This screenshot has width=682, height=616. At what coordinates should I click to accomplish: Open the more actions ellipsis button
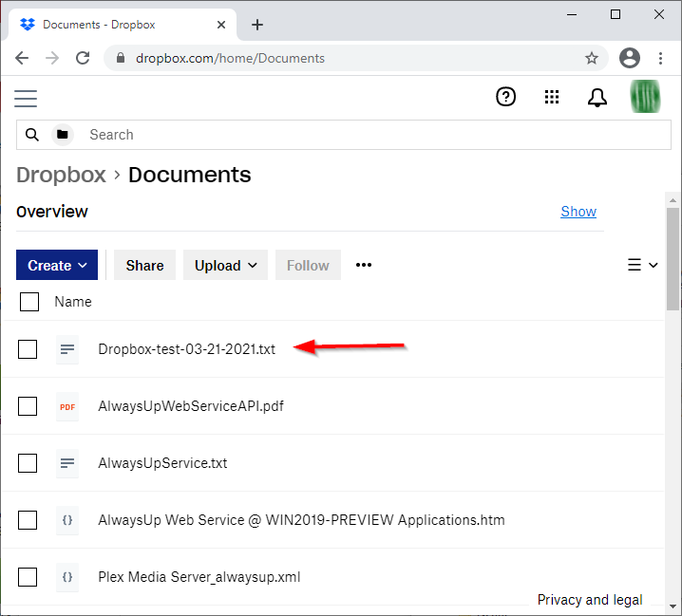click(x=364, y=265)
